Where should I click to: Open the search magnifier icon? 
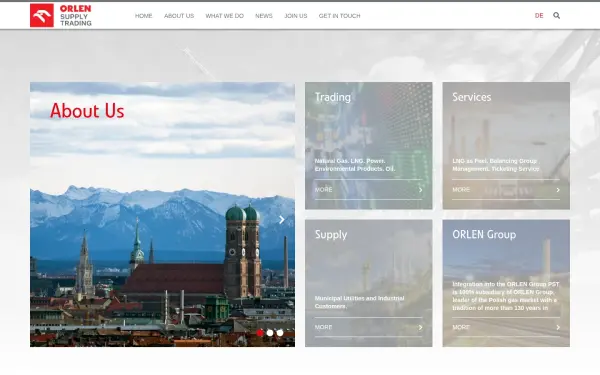[x=556, y=15]
